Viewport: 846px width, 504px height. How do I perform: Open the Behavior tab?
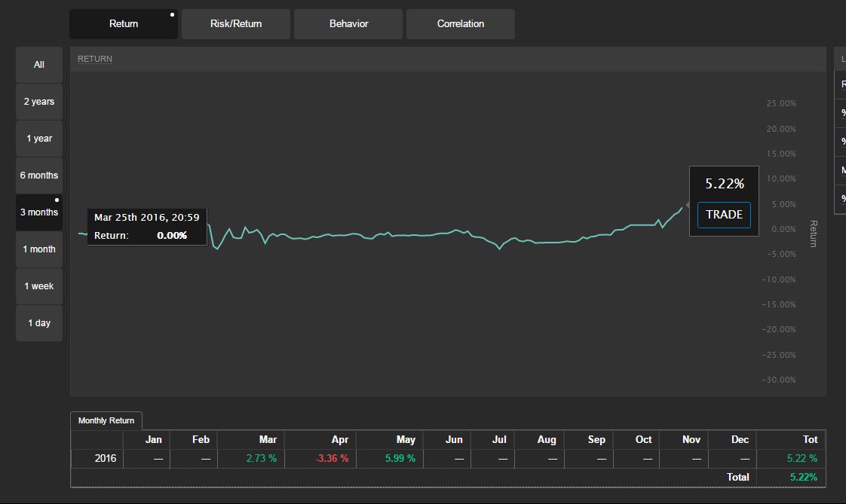point(348,24)
